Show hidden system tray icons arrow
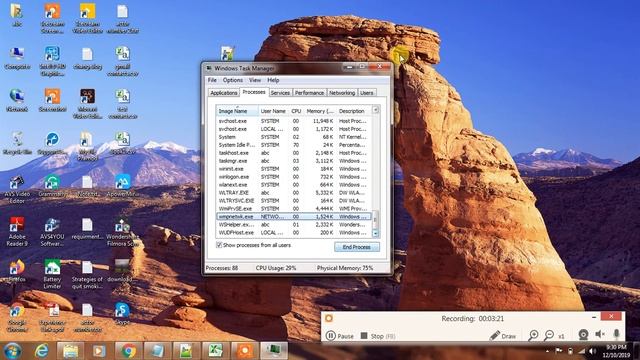Image resolution: width=640 pixels, height=360 pixels. click(x=547, y=351)
